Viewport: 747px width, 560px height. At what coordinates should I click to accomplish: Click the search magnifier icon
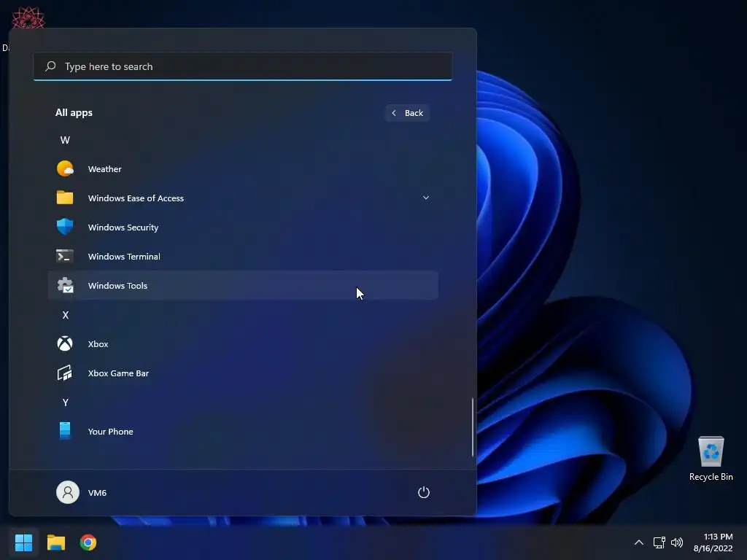click(50, 66)
